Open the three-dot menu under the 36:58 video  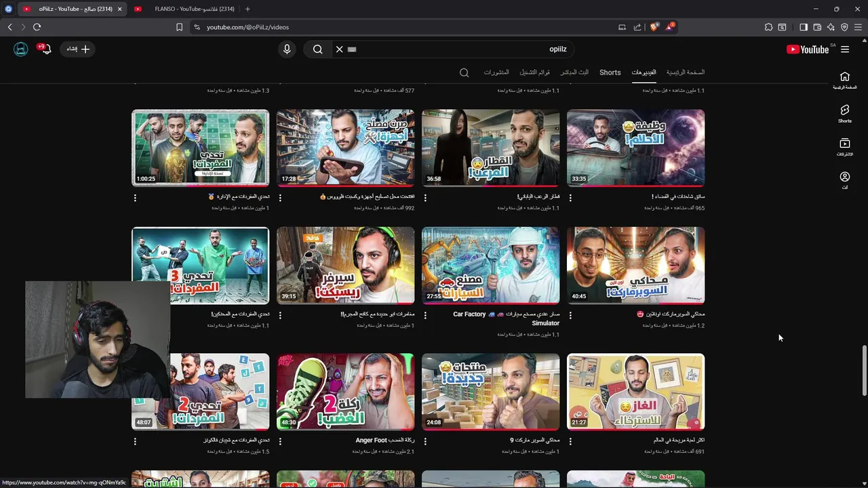tap(425, 198)
